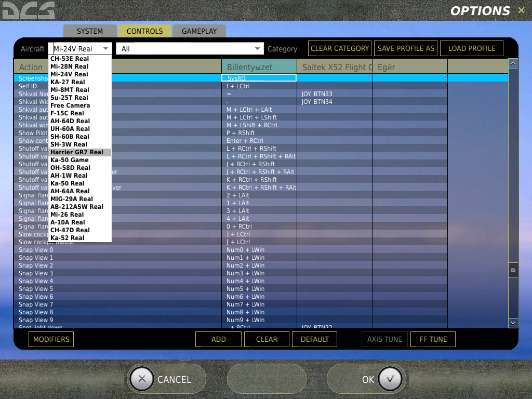
Task: Open the MODIFIERS panel
Action: (x=51, y=339)
